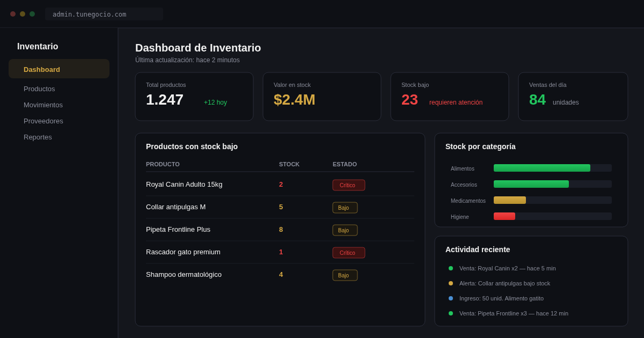This screenshot has width=644, height=338.
Task: Click the blue ingreso dot for Alimento gatito
Action: (450, 298)
